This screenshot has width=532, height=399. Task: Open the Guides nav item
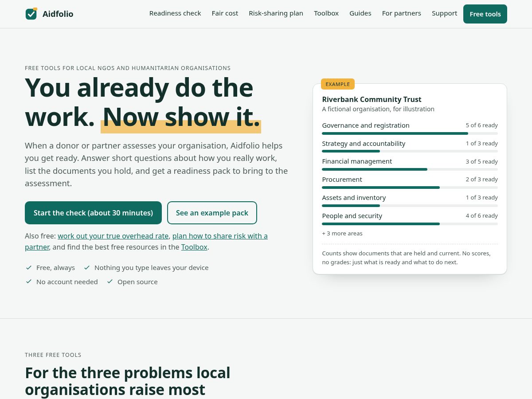[x=360, y=13]
